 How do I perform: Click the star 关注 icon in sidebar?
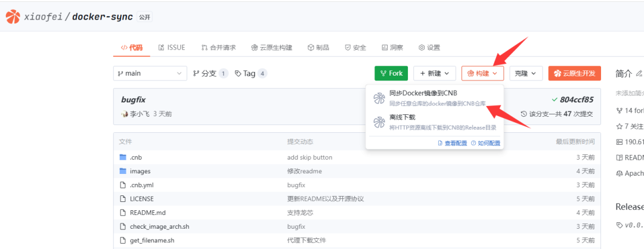tap(620, 126)
